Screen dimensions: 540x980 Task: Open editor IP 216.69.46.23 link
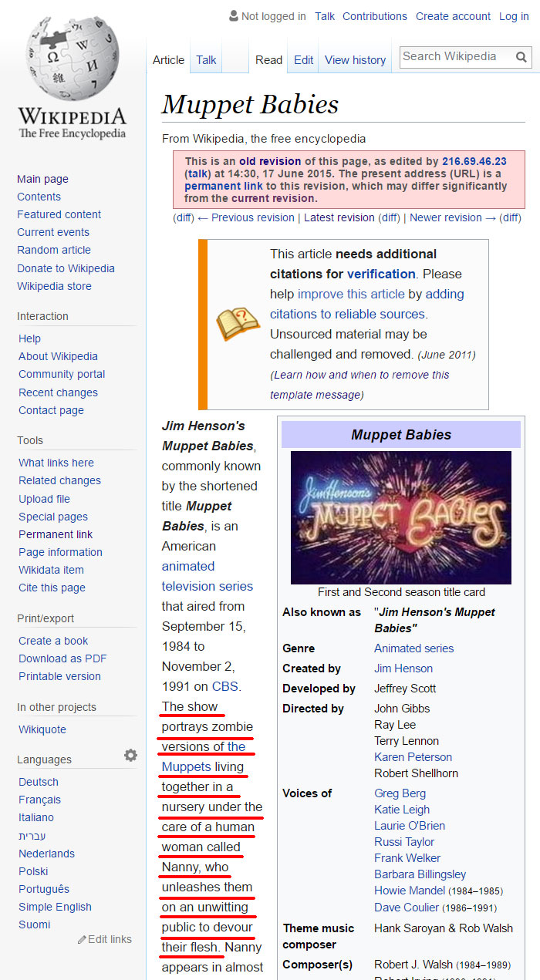click(474, 161)
